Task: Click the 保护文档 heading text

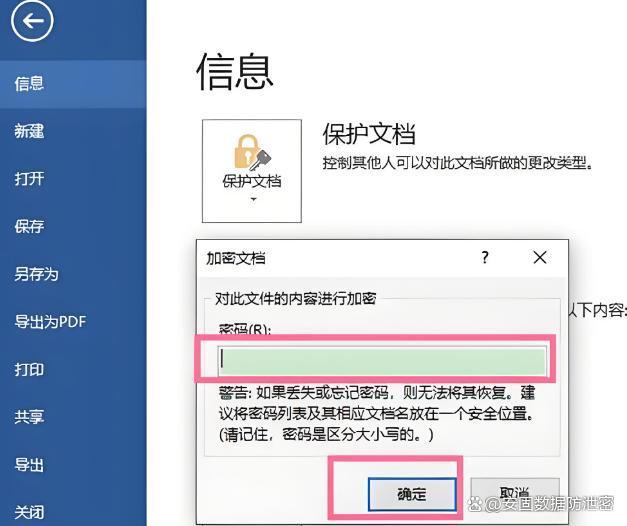Action: pos(369,134)
